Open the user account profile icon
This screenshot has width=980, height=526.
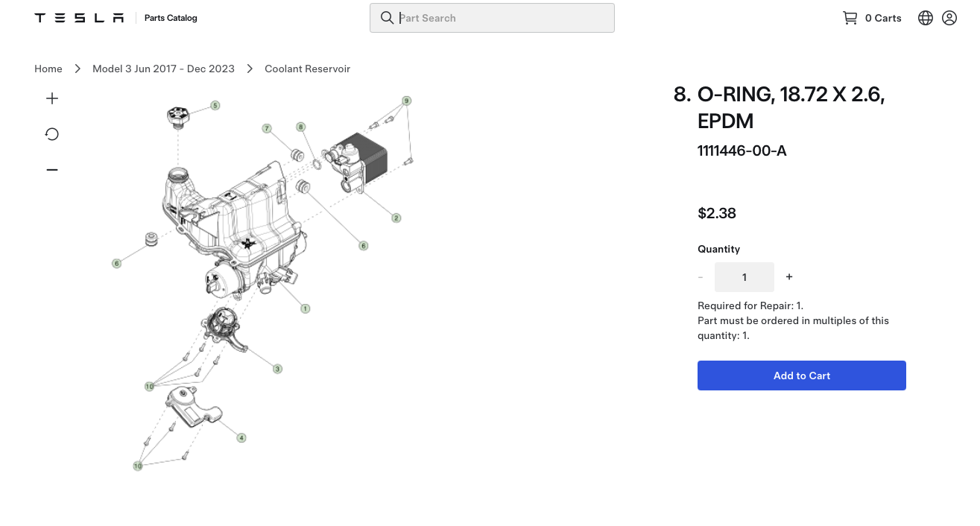(x=949, y=18)
